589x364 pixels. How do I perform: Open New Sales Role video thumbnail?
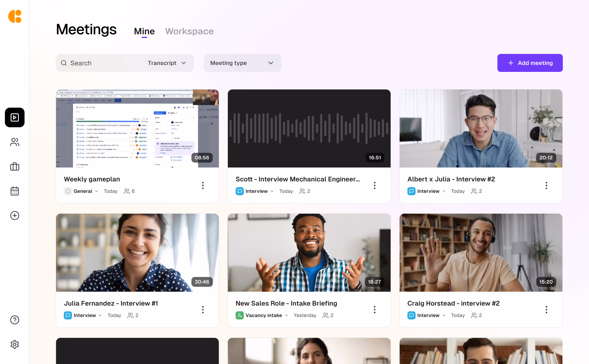pos(309,253)
